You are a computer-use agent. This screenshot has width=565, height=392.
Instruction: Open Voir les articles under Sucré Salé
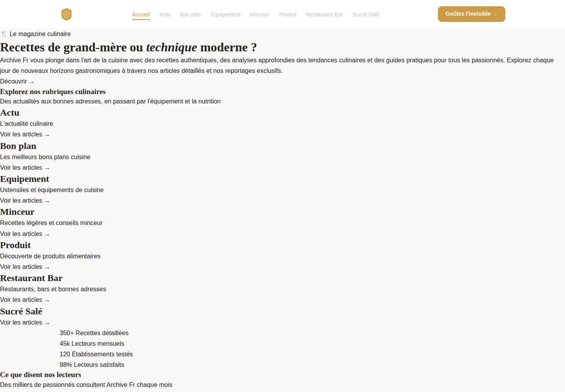(x=25, y=323)
